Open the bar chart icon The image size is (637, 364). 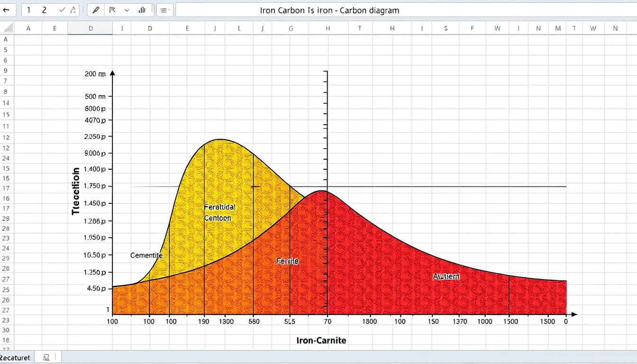coord(142,10)
